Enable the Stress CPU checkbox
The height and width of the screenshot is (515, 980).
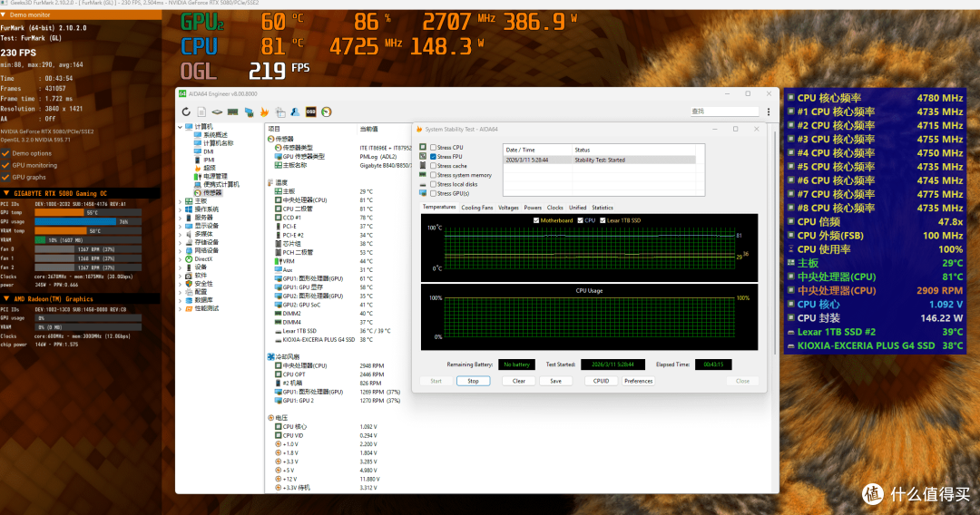(433, 147)
